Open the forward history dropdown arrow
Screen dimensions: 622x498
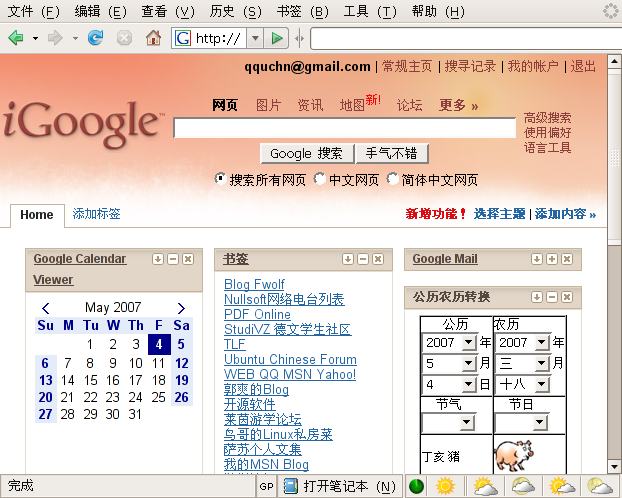click(75, 38)
